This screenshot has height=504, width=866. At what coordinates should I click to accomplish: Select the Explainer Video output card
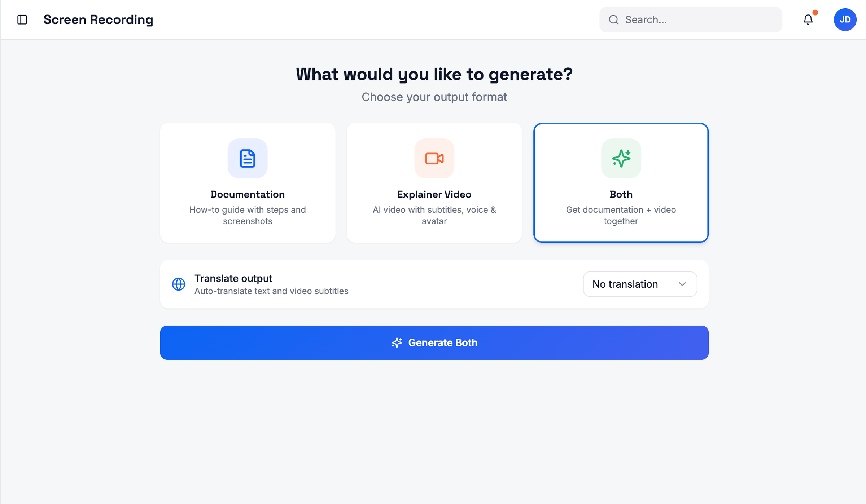[434, 183]
